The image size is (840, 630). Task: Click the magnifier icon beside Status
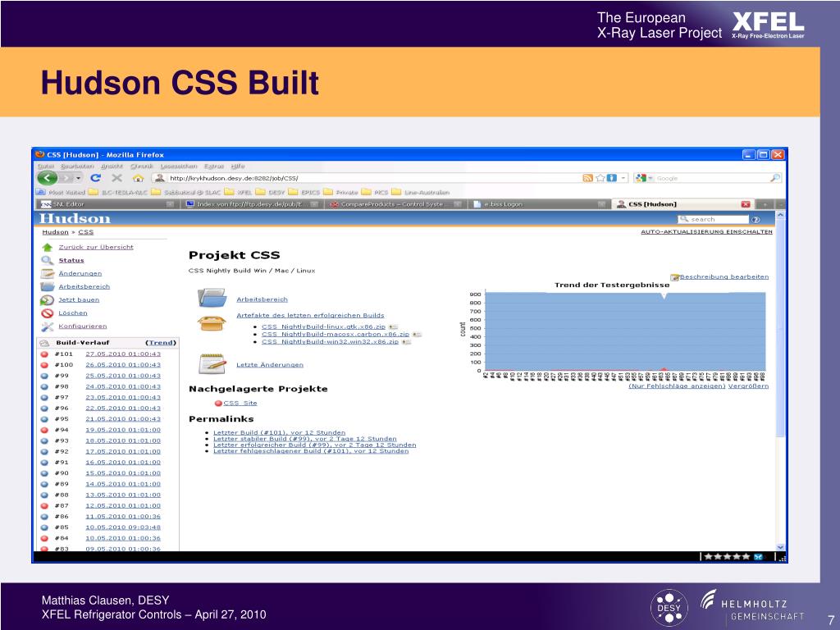tap(47, 260)
